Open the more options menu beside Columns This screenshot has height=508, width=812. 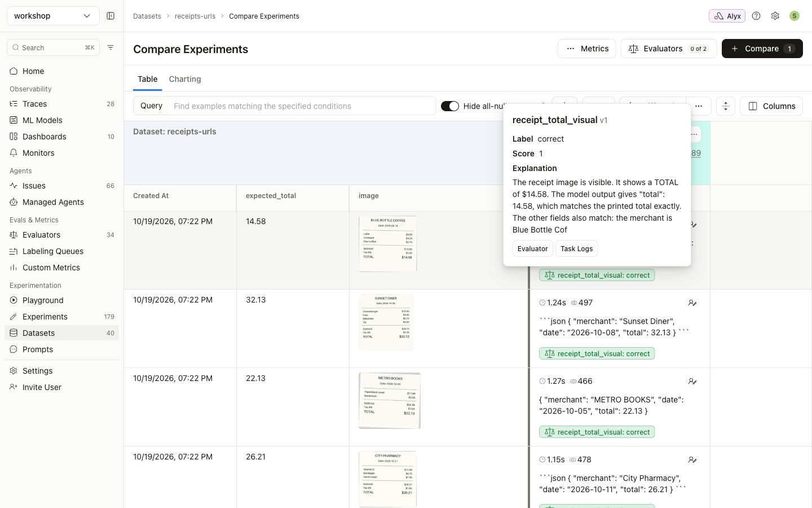coord(699,106)
